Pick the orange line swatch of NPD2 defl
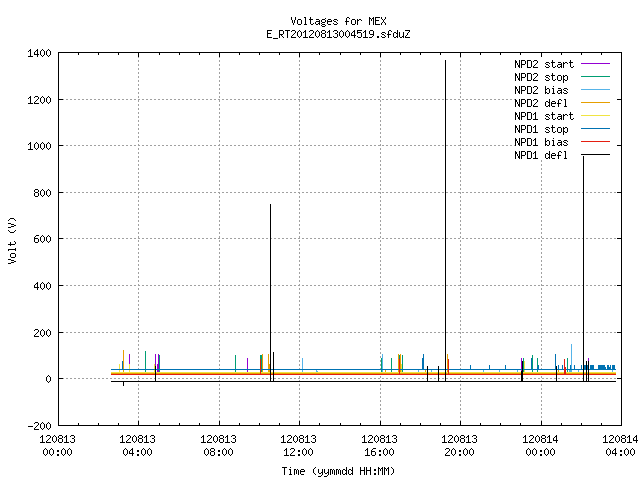The image size is (640, 480). click(596, 103)
